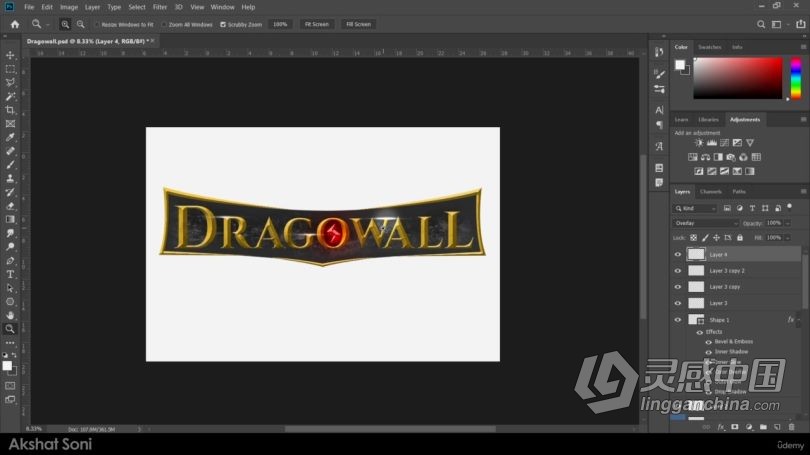The width and height of the screenshot is (810, 455).
Task: Select the Clone Stamp tool
Action: coord(10,179)
